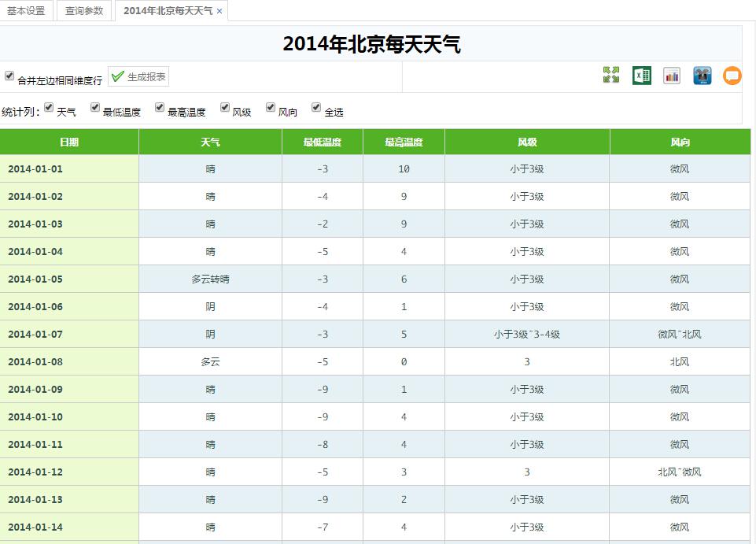Click the blue icon next to the chart icon
Screen dimensions: 756x544
[702, 76]
